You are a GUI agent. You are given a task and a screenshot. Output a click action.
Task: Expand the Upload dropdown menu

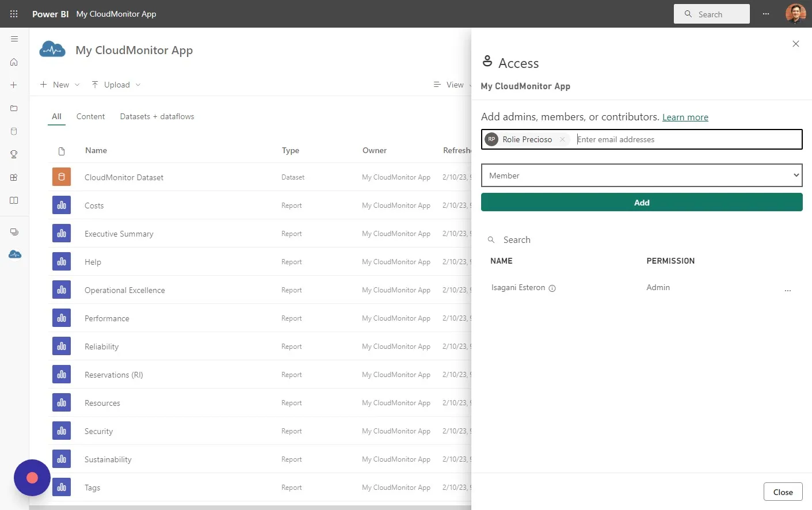(x=116, y=85)
